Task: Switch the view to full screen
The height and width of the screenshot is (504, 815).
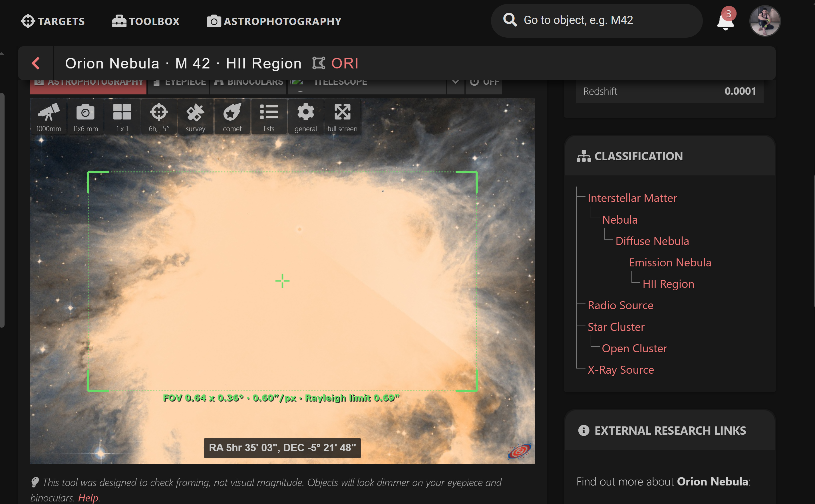Action: pyautogui.click(x=342, y=117)
